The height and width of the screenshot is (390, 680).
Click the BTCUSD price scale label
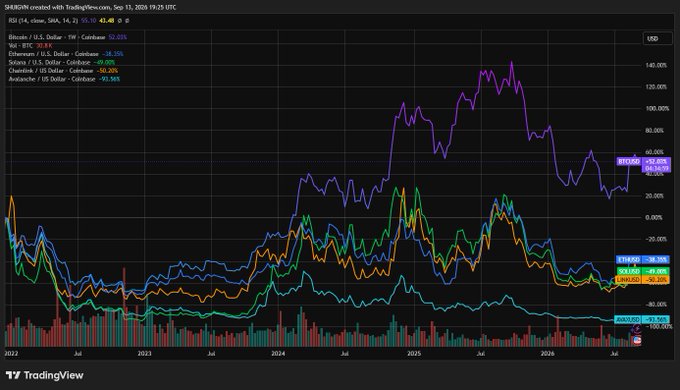628,161
